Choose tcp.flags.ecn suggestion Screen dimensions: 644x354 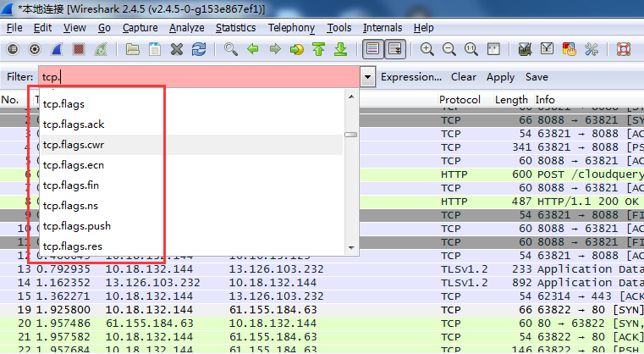click(x=191, y=165)
